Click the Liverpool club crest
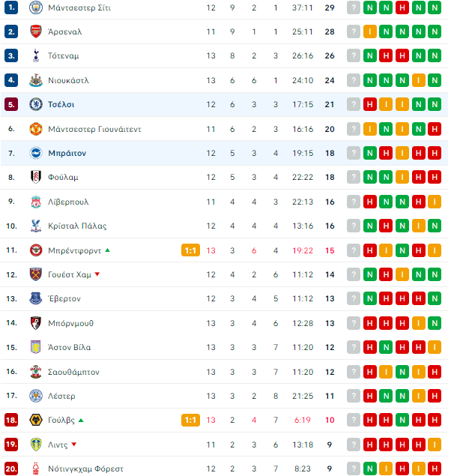This screenshot has height=476, width=454. pos(36,202)
